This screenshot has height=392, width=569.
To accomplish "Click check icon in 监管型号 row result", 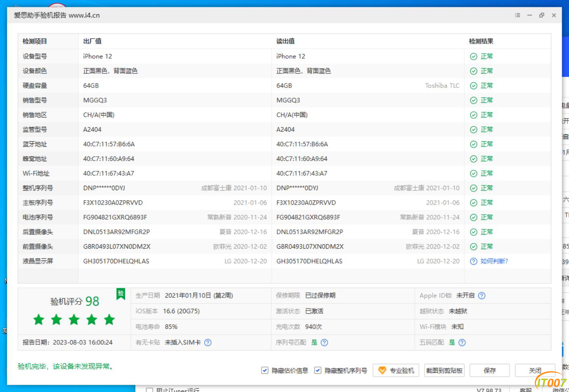I will tap(474, 130).
